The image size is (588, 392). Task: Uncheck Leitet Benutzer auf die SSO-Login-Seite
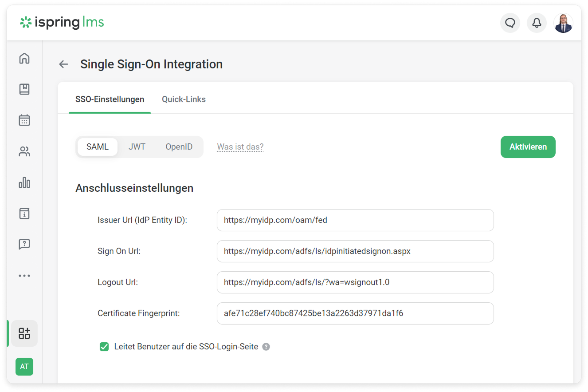(x=104, y=347)
